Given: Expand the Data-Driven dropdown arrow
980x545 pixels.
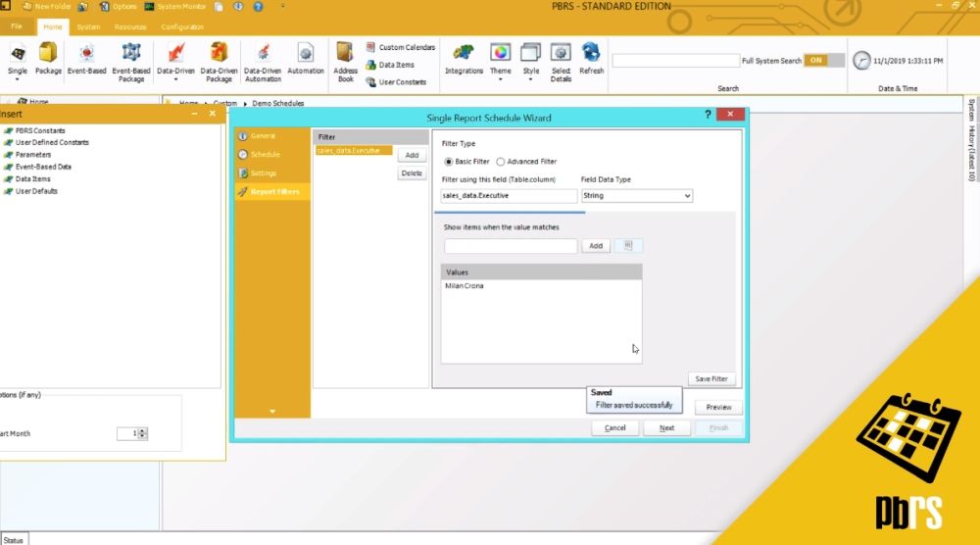Looking at the screenshot, I should click(175, 80).
